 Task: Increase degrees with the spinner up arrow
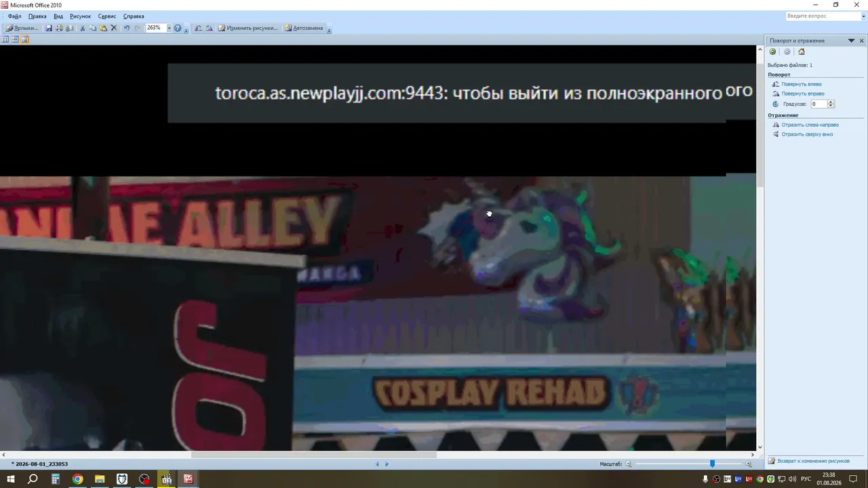[831, 102]
